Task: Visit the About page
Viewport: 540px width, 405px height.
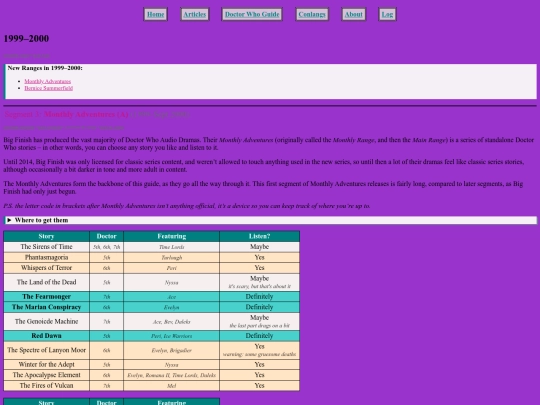Action: pyautogui.click(x=354, y=14)
